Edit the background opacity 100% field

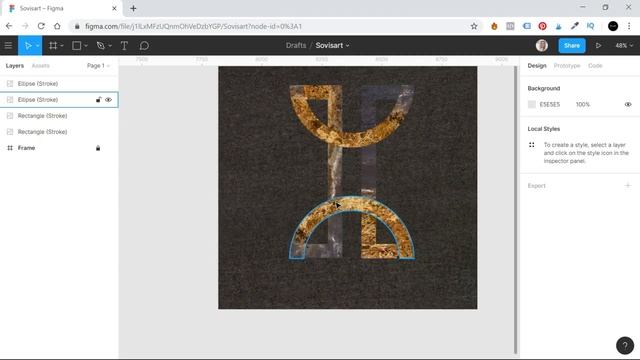(x=583, y=104)
